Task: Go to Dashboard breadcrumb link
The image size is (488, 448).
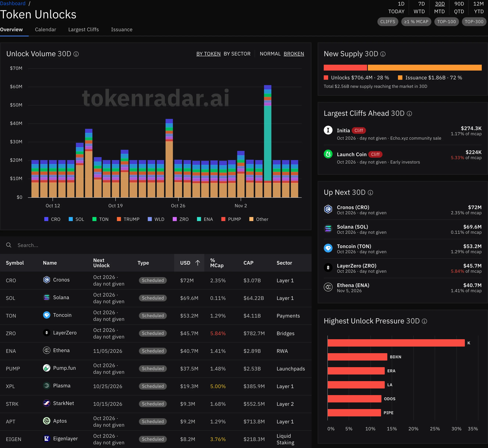Action: pos(13,3)
